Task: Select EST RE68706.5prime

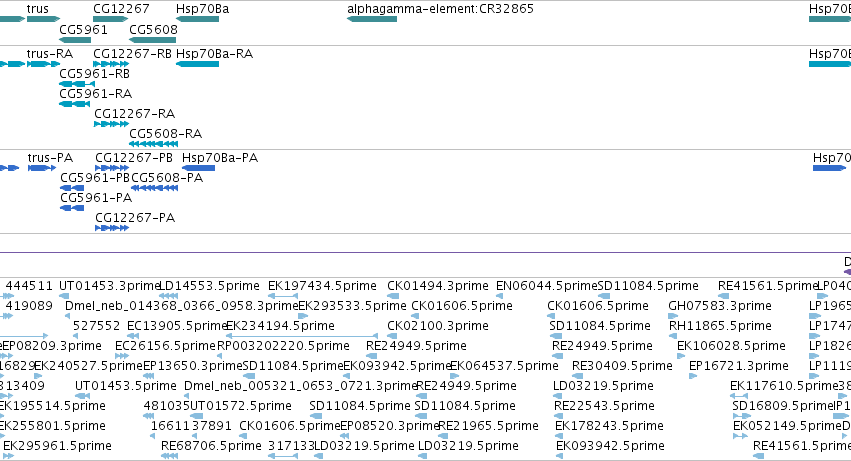Action: [211, 447]
